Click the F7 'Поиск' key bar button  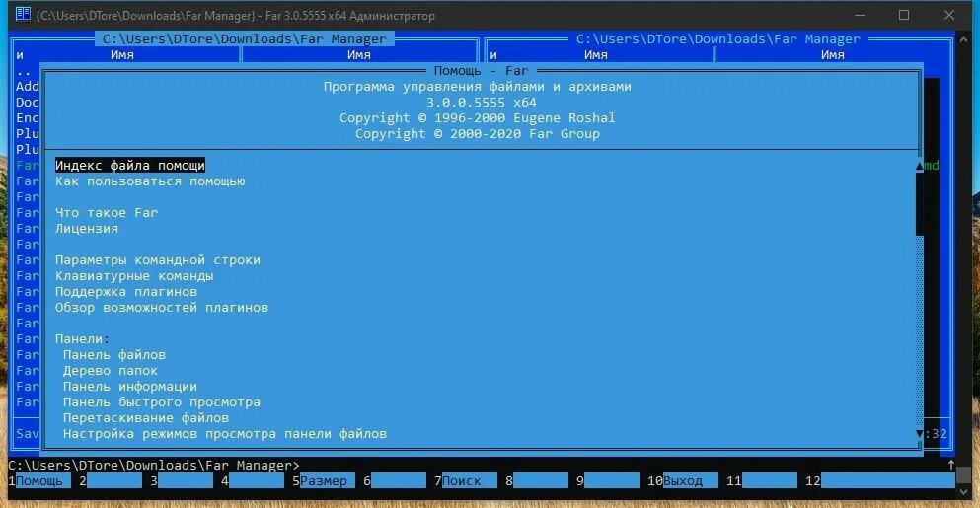[466, 481]
